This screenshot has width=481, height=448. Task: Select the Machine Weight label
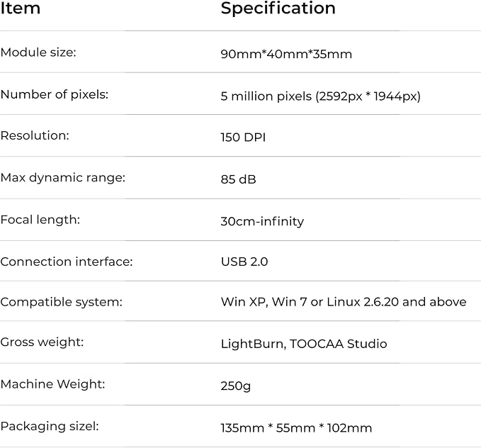52,384
